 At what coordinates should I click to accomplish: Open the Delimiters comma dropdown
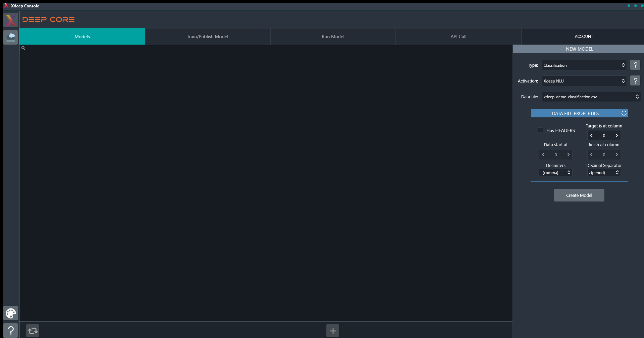tap(555, 172)
